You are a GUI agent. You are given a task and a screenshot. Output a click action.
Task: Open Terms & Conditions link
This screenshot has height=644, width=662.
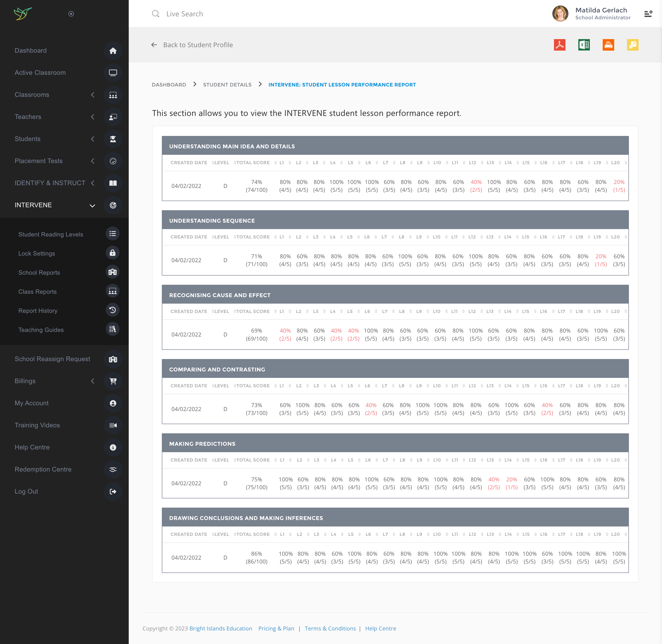pos(330,628)
